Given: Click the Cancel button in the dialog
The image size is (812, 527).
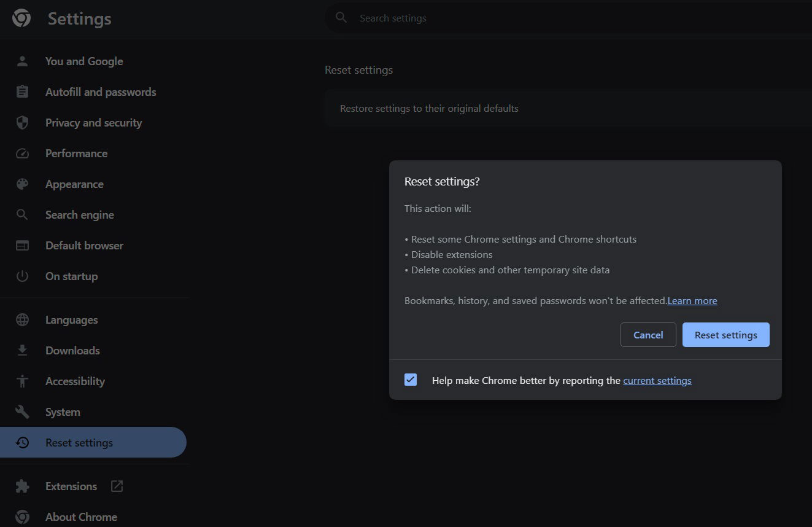Looking at the screenshot, I should point(648,334).
